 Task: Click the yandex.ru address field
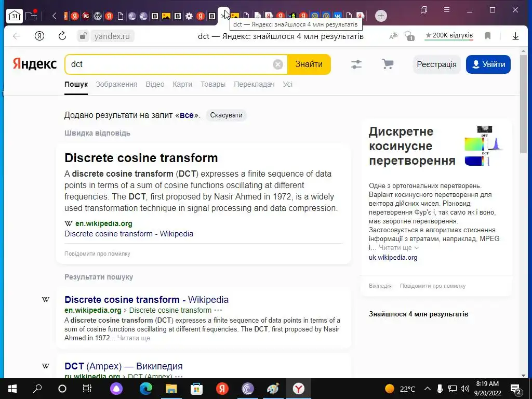[x=112, y=36]
